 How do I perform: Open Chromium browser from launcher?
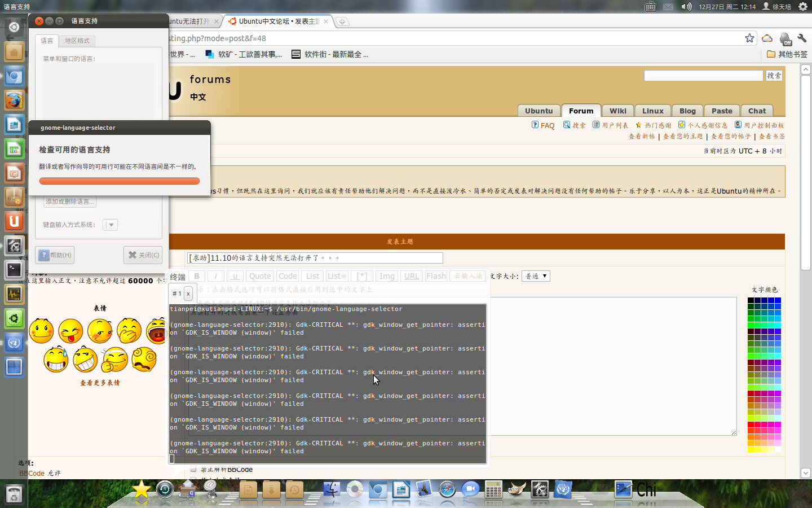coord(14,76)
